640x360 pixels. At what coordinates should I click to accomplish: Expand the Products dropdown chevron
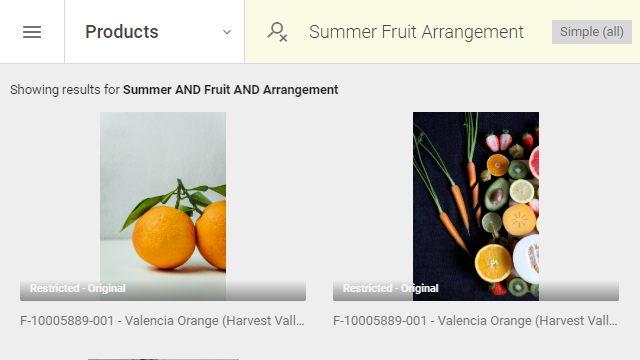pos(227,32)
